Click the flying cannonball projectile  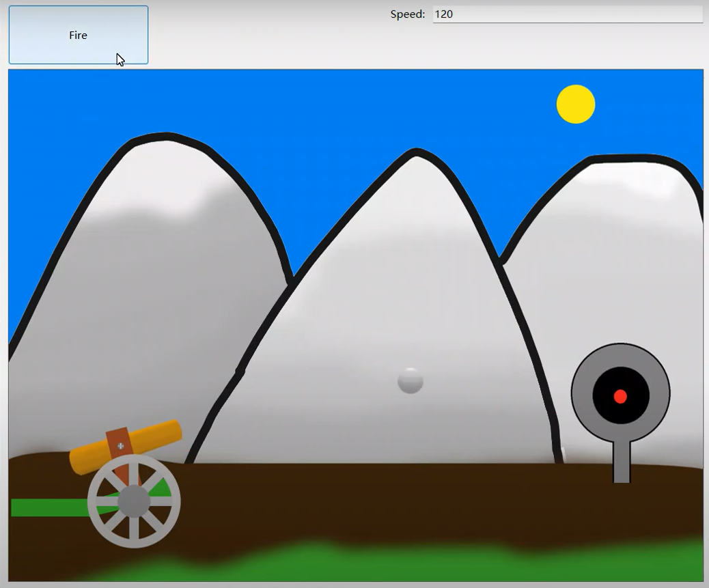410,381
